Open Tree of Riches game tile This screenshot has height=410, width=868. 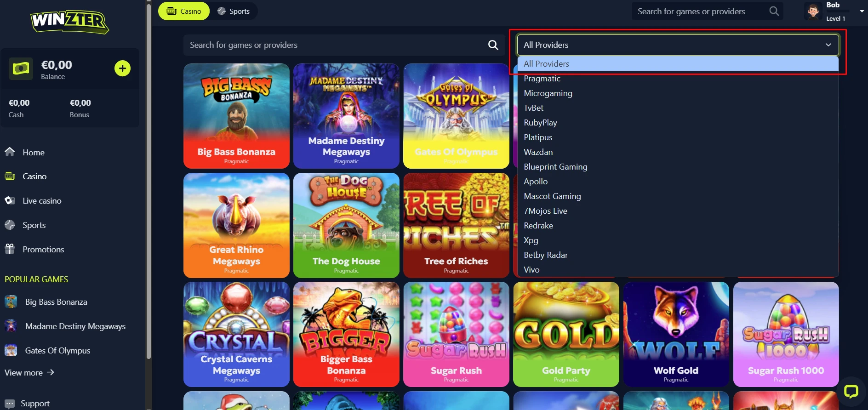pyautogui.click(x=456, y=225)
